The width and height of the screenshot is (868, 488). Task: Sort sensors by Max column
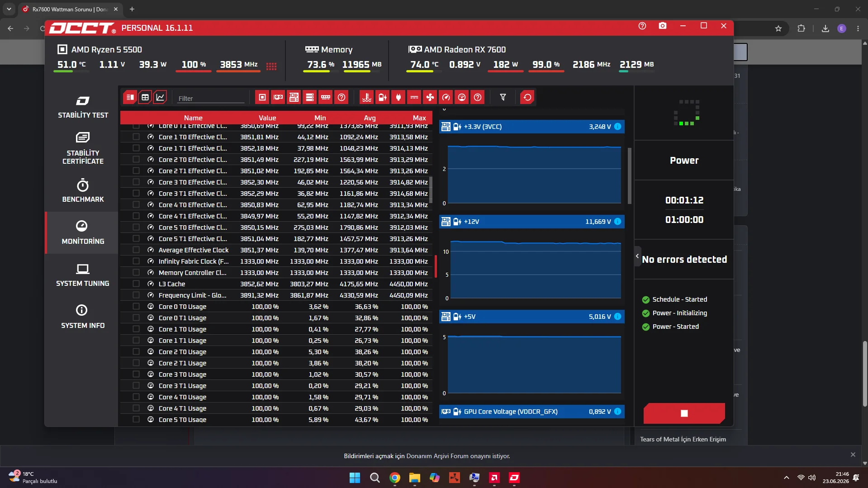(x=419, y=118)
